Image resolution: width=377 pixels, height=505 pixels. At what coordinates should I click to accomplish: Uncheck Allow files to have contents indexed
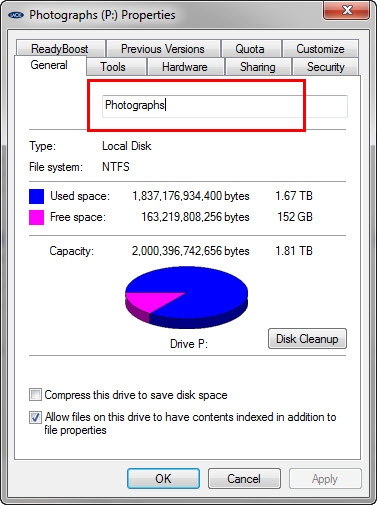[x=35, y=417]
